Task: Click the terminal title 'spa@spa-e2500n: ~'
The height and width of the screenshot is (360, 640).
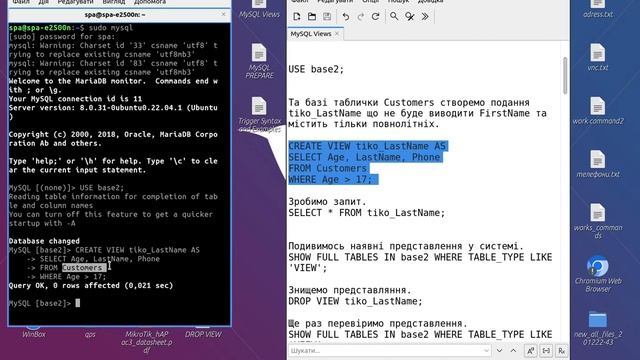Action: click(x=115, y=15)
